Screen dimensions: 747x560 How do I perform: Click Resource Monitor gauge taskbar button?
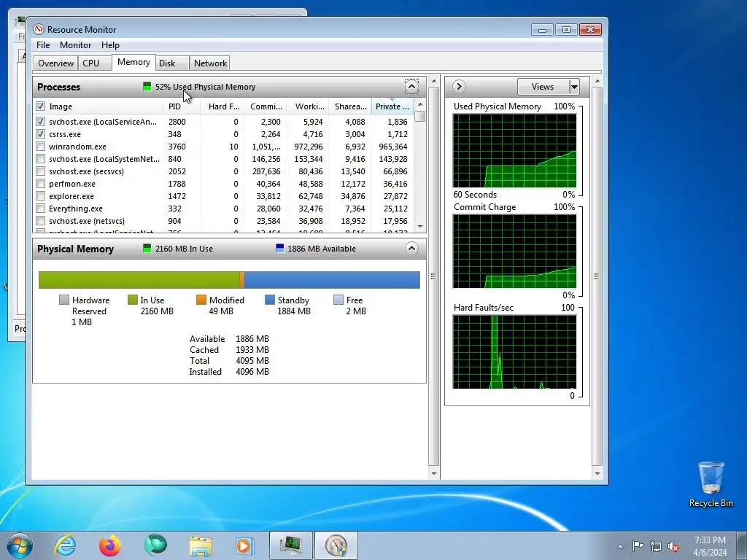coord(336,545)
